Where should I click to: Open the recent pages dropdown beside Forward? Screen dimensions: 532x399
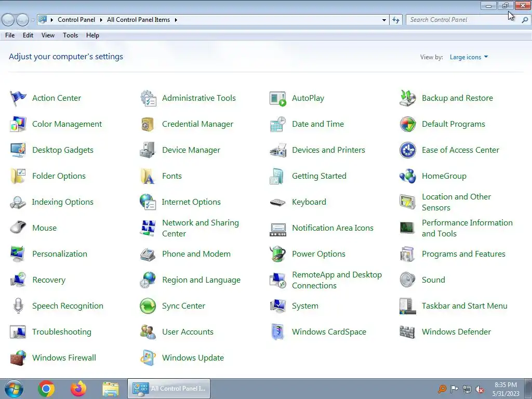[x=33, y=20]
